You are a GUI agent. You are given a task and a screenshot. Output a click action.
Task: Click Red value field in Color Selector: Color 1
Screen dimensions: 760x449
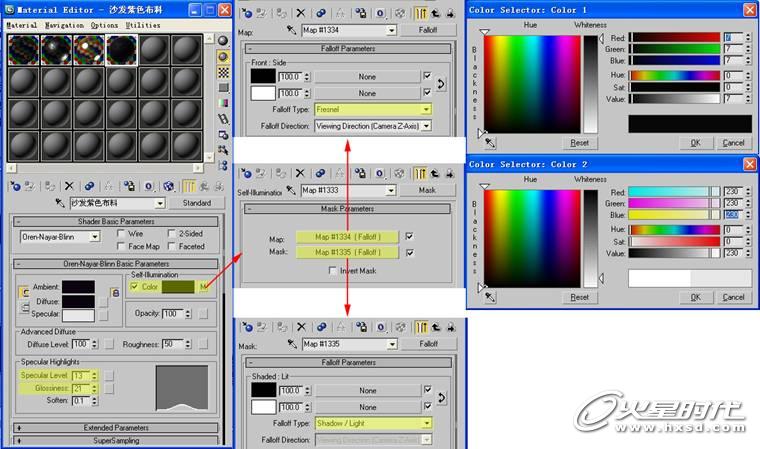tap(733, 37)
